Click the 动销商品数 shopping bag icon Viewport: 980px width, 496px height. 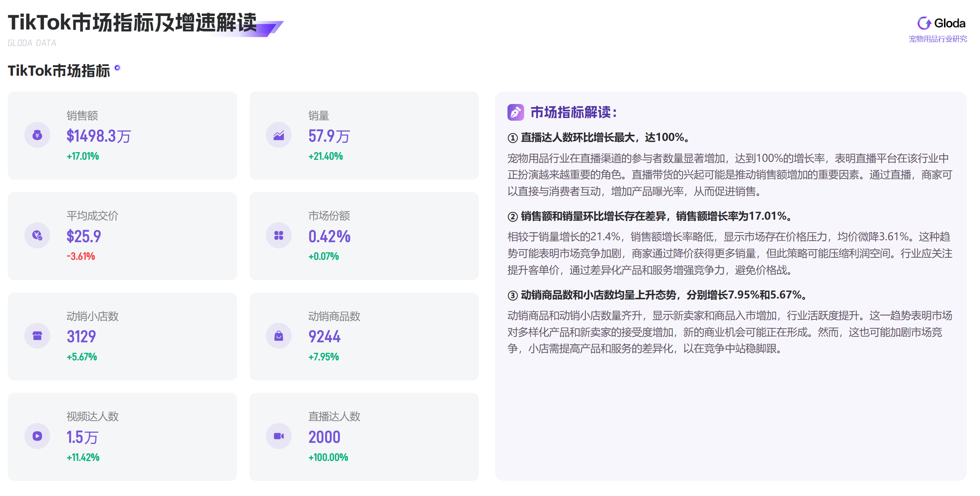pos(279,336)
